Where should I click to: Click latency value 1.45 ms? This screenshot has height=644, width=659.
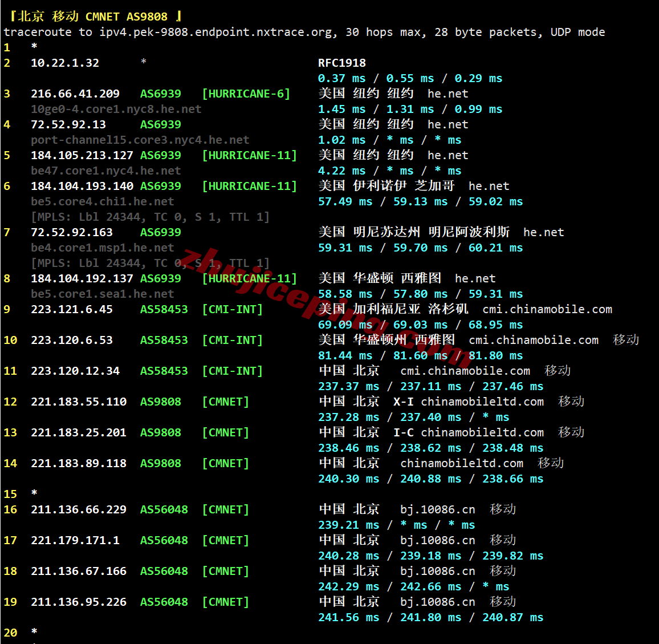[341, 110]
